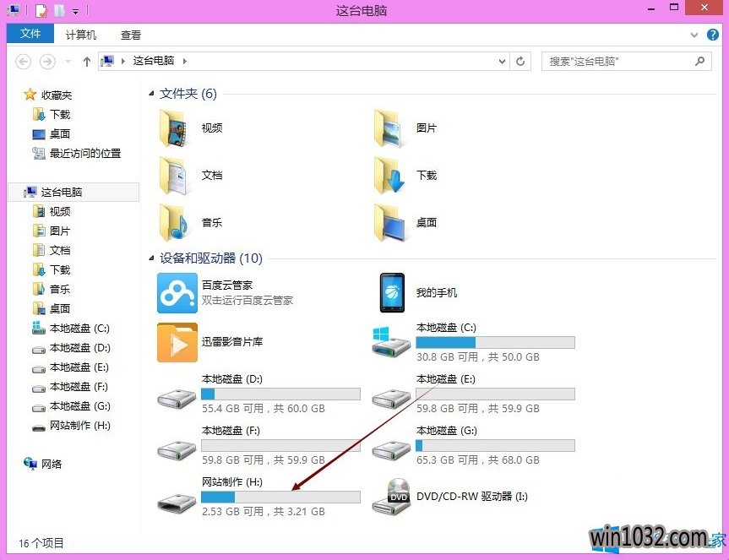Click the 搜索"这台电脑" search box
Image resolution: width=729 pixels, height=560 pixels.
click(618, 62)
